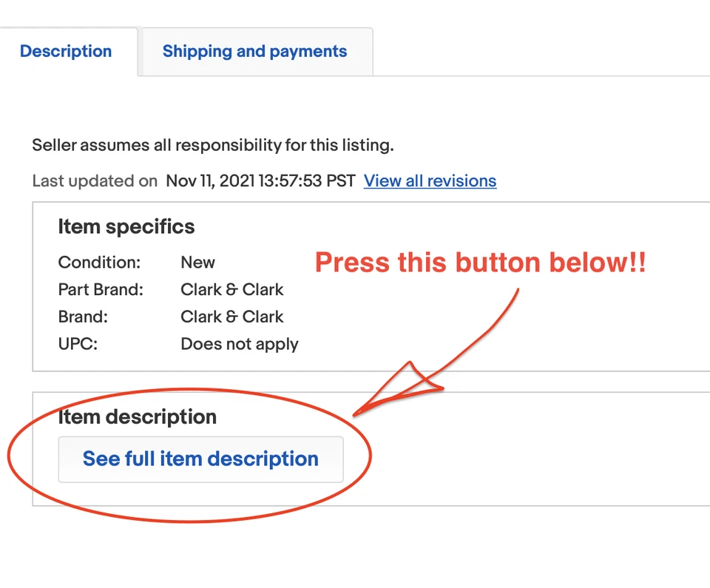Click the Seller assumes all responsibility text
Image resolution: width=710 pixels, height=588 pixels.
coord(213,145)
